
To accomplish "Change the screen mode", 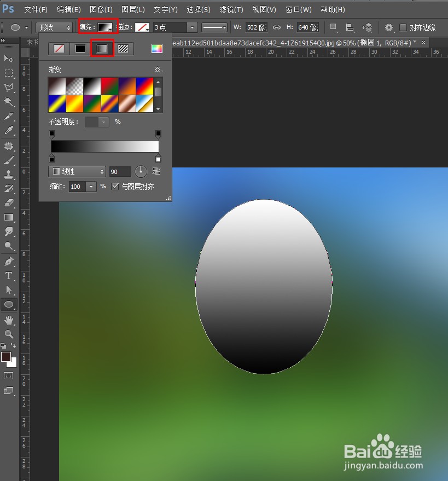I will (x=8, y=391).
